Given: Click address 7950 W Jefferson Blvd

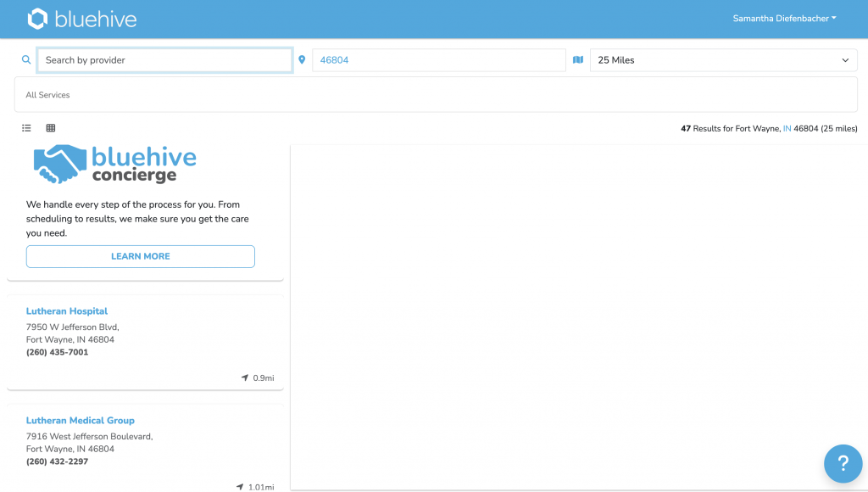Looking at the screenshot, I should click(x=73, y=327).
